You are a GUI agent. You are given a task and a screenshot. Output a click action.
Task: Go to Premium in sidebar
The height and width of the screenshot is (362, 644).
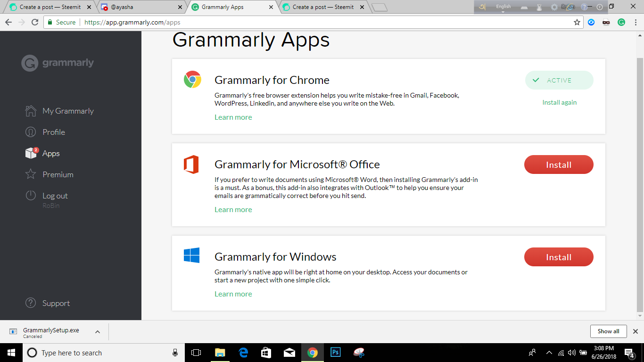point(58,174)
